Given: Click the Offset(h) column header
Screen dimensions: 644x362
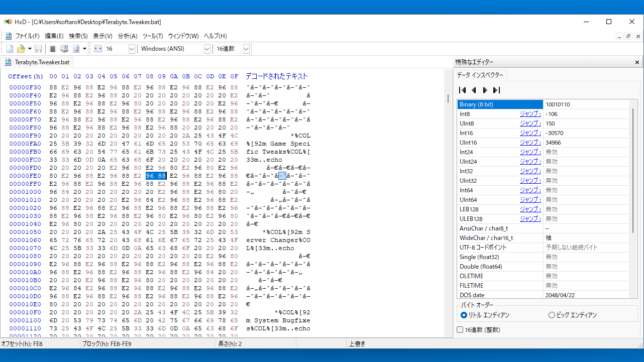Looking at the screenshot, I should [x=26, y=76].
